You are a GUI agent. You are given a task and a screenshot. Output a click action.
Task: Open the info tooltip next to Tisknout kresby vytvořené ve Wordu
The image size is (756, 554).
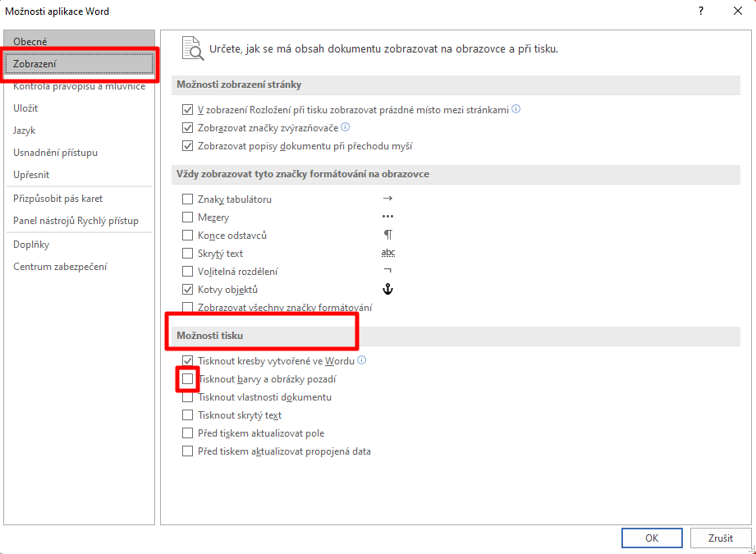pyautogui.click(x=362, y=360)
